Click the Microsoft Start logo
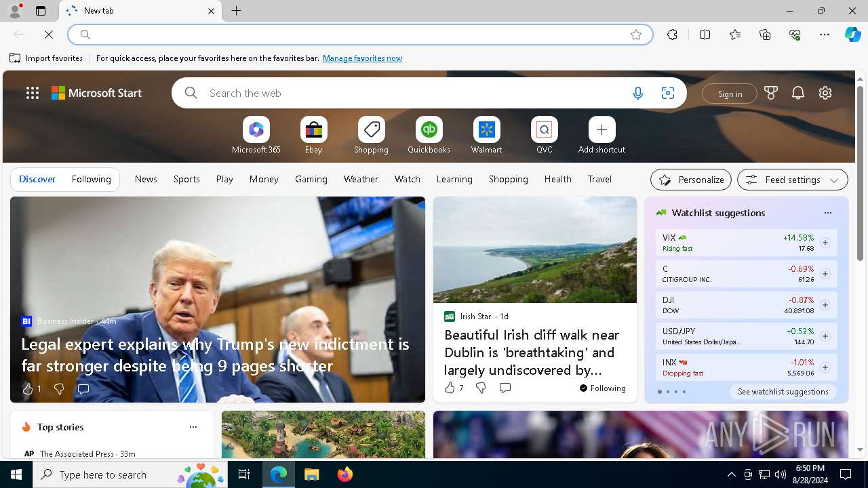 (97, 94)
